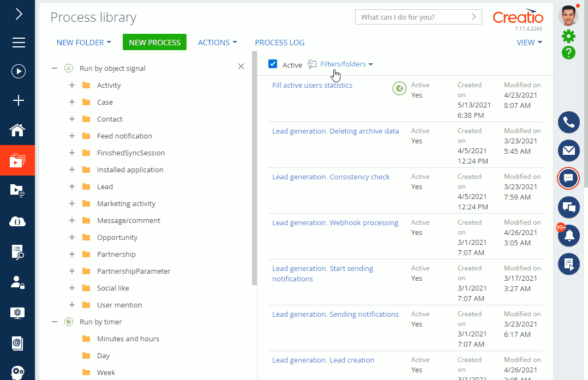The height and width of the screenshot is (380, 588).
Task: Uncheck the Active checkbox filter
Action: [x=273, y=64]
